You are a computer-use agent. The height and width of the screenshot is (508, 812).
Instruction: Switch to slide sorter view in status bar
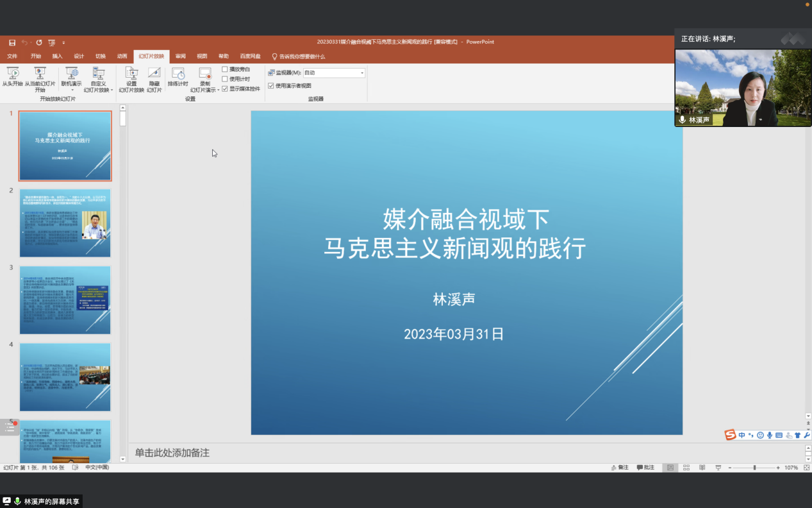coord(686,468)
